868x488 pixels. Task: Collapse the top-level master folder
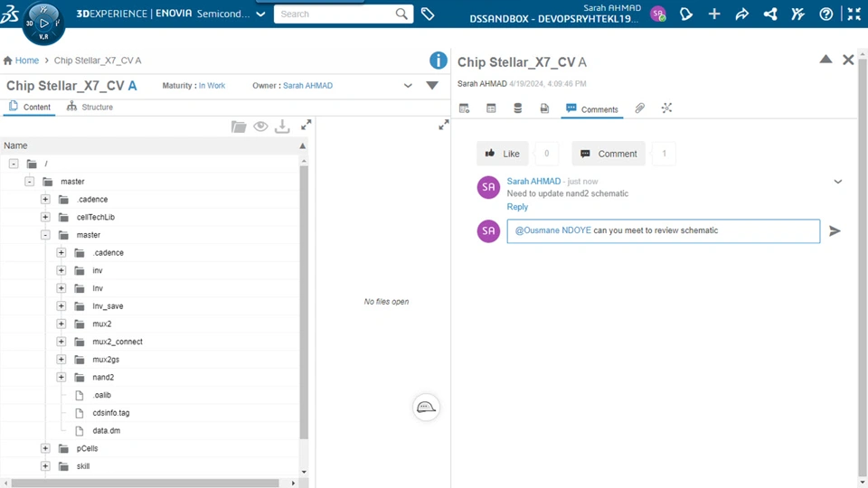(29, 182)
